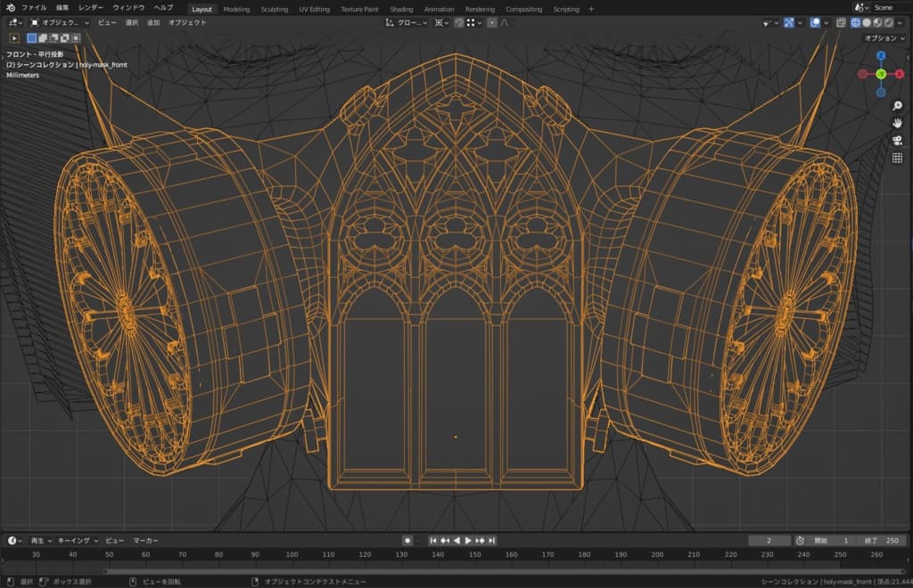Viewport: 913px width, 588px height.
Task: Add a new workspace with plus button
Action: click(591, 9)
